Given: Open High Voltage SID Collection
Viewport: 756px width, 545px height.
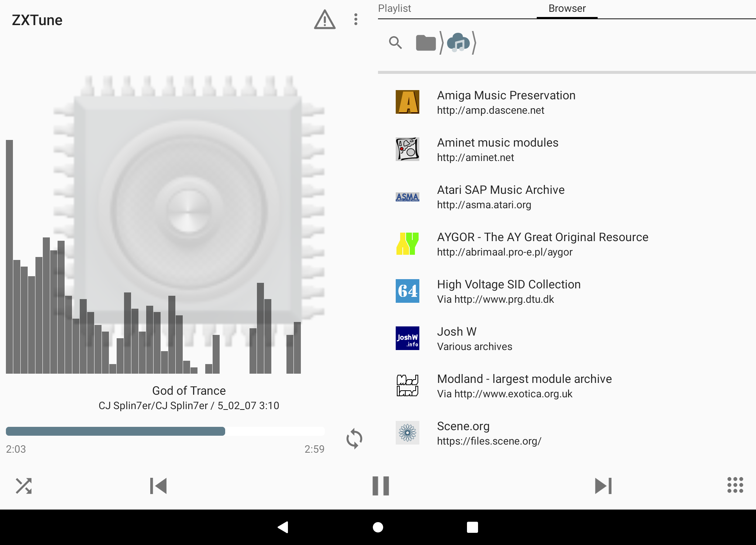Looking at the screenshot, I should (567, 291).
